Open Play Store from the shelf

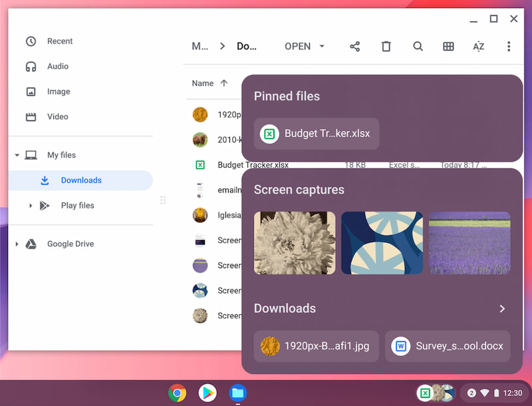[207, 393]
